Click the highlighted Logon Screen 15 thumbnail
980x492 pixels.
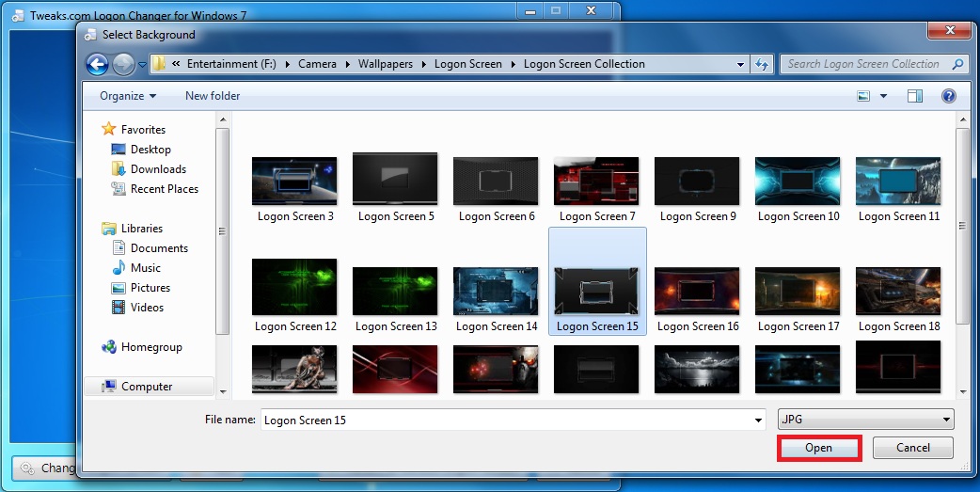(596, 292)
